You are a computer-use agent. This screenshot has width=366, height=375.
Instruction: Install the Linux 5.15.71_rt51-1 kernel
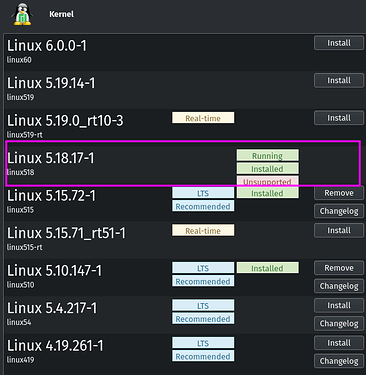click(339, 230)
